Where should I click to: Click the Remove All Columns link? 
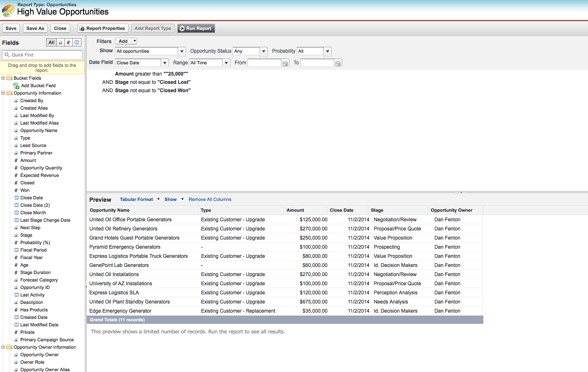(x=210, y=199)
